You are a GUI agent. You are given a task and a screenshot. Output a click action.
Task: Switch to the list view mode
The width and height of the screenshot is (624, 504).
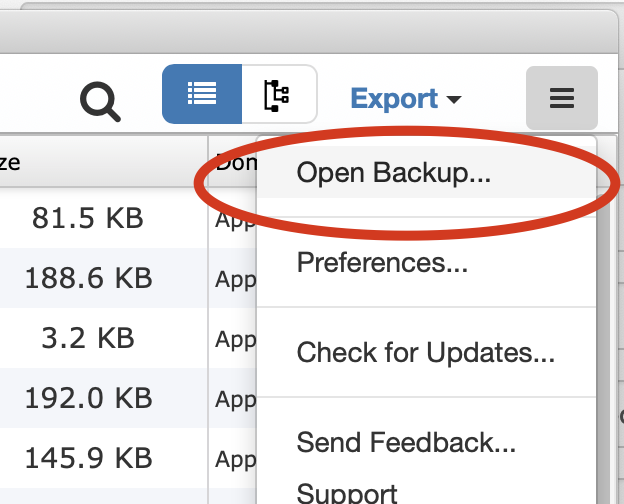(x=202, y=94)
